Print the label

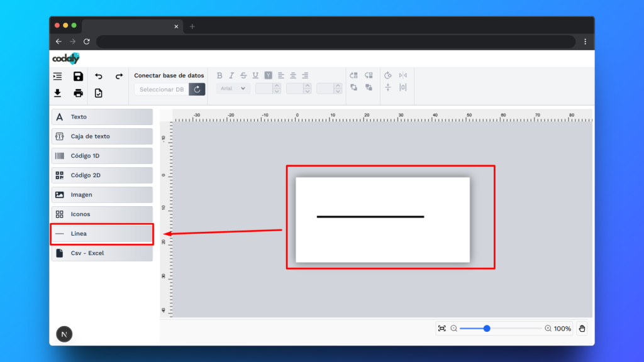click(78, 93)
